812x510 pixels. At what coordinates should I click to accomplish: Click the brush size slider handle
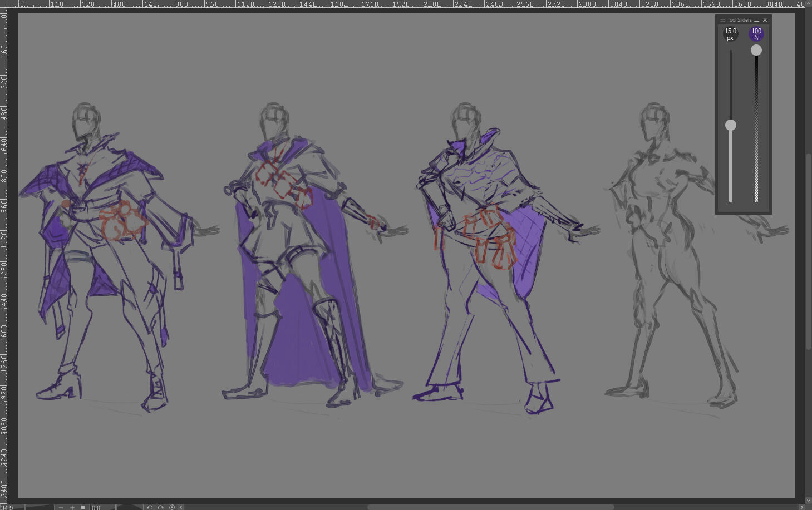pos(731,125)
